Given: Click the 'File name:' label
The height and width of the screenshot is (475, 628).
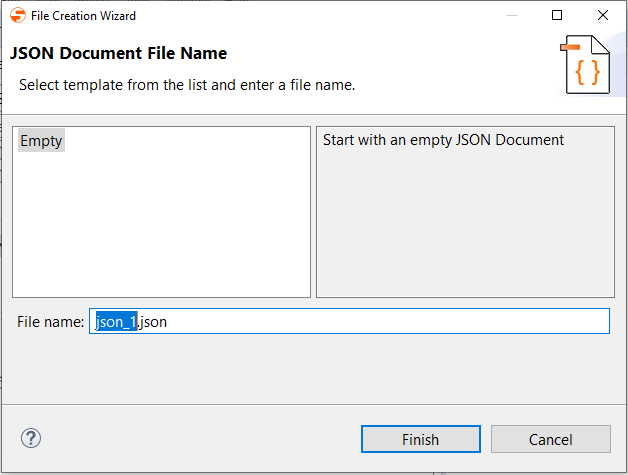Looking at the screenshot, I should coord(50,321).
